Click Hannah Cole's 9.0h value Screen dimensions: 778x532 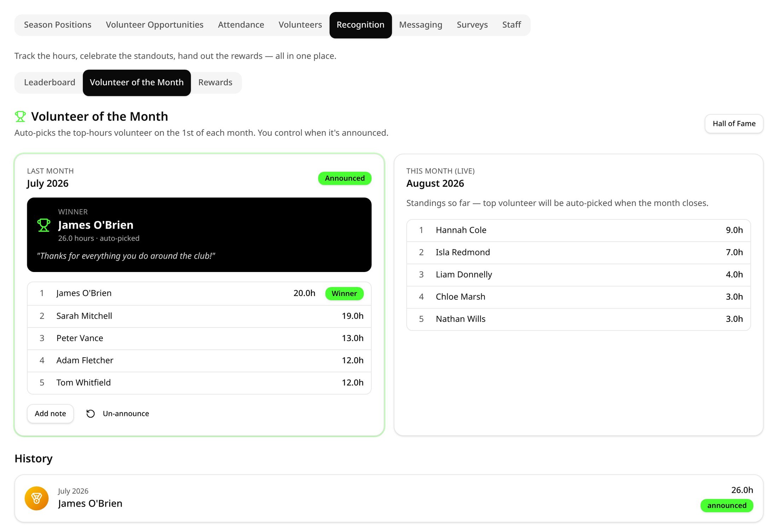click(x=734, y=230)
